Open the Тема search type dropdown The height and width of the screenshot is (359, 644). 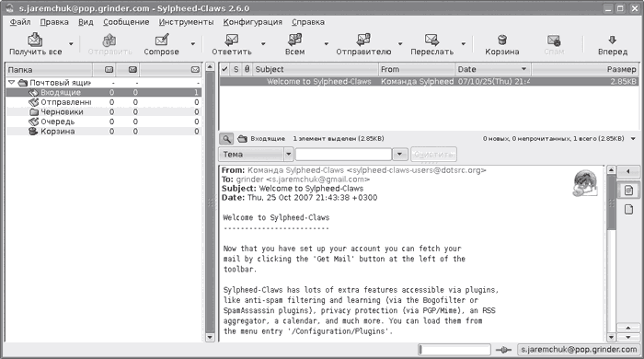[256, 155]
